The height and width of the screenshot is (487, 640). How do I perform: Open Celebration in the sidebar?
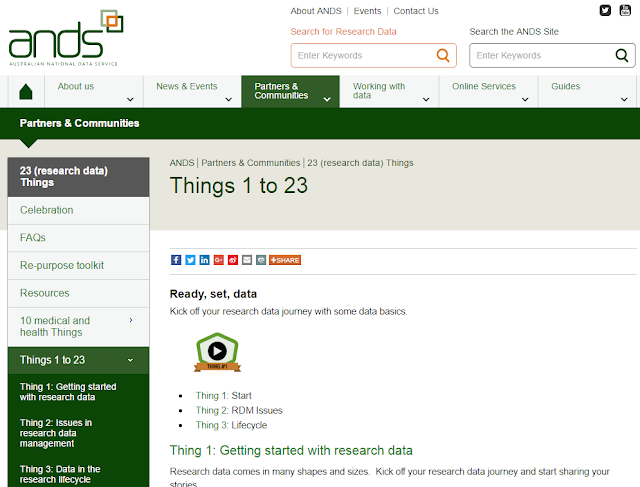click(x=78, y=210)
